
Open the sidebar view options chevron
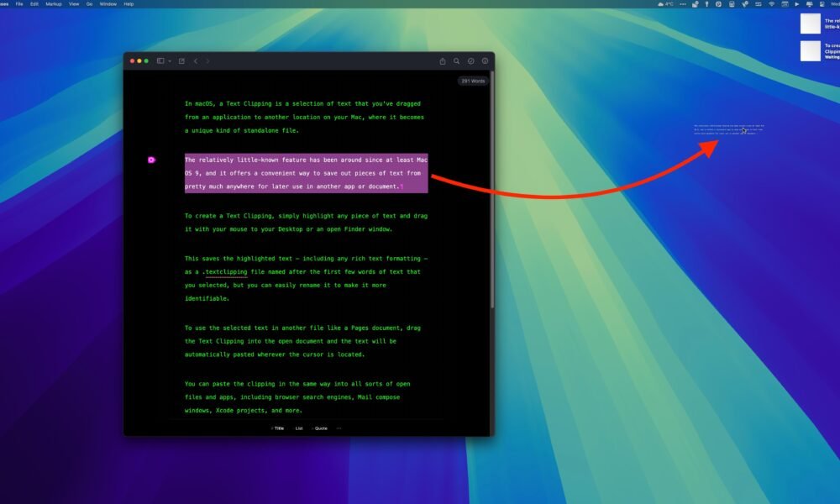[170, 61]
